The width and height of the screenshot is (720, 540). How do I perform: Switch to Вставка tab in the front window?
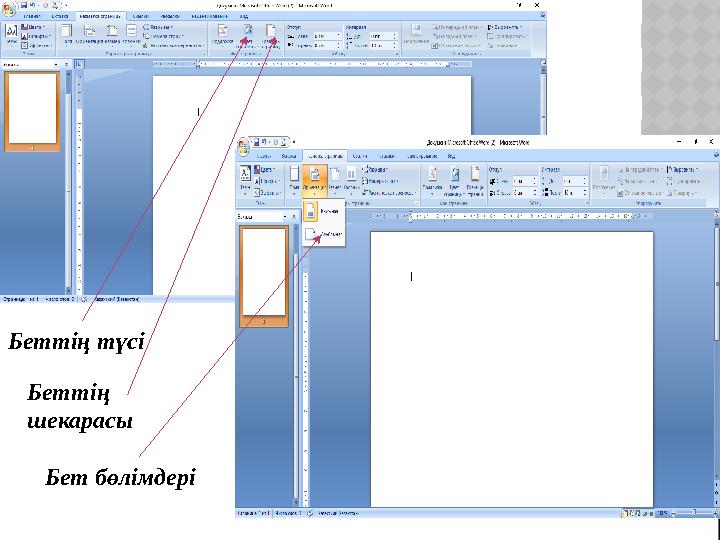pos(289,156)
